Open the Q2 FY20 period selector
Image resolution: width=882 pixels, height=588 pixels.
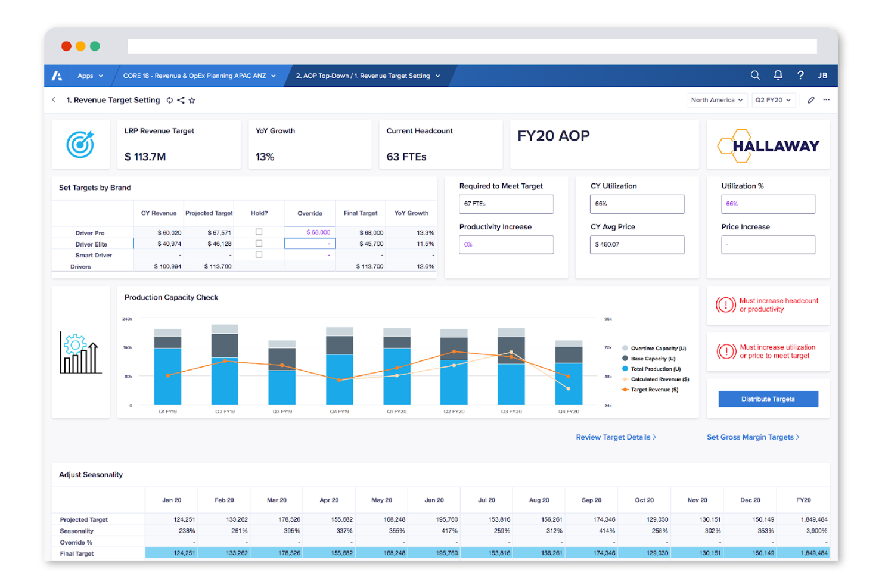(773, 100)
